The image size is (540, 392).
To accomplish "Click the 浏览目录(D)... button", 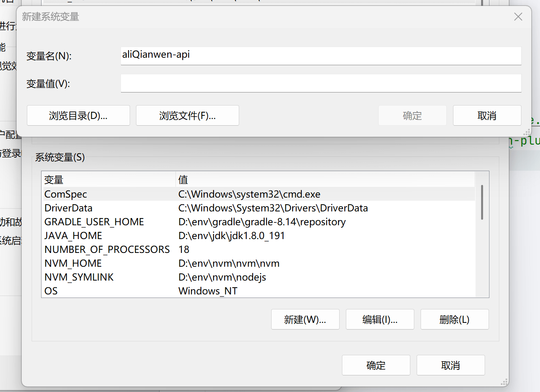I will [78, 115].
